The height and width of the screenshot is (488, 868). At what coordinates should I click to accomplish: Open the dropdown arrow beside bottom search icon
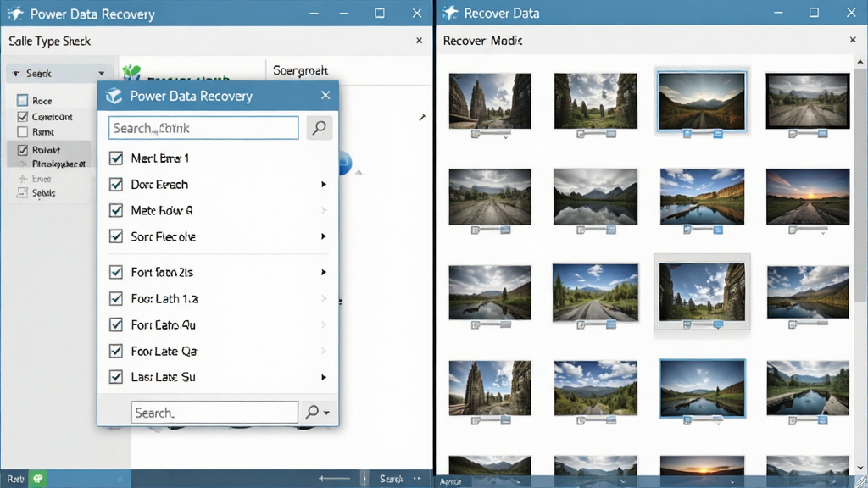click(x=327, y=413)
